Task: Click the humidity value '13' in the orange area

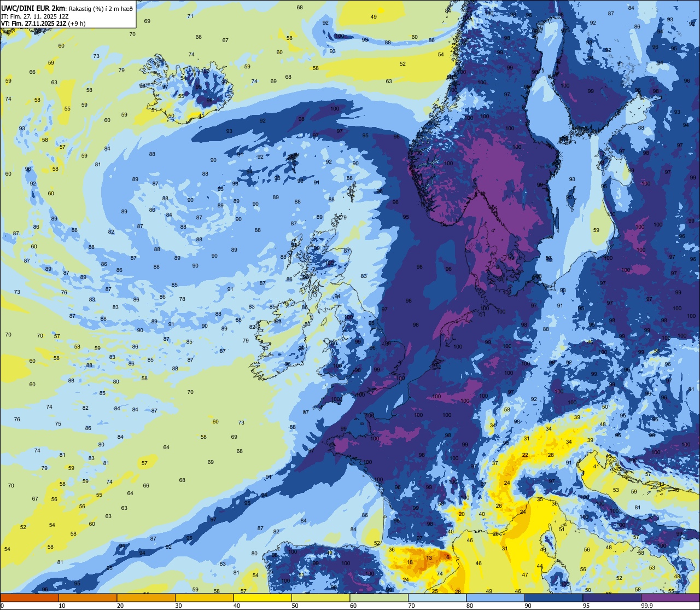Action: point(429,558)
